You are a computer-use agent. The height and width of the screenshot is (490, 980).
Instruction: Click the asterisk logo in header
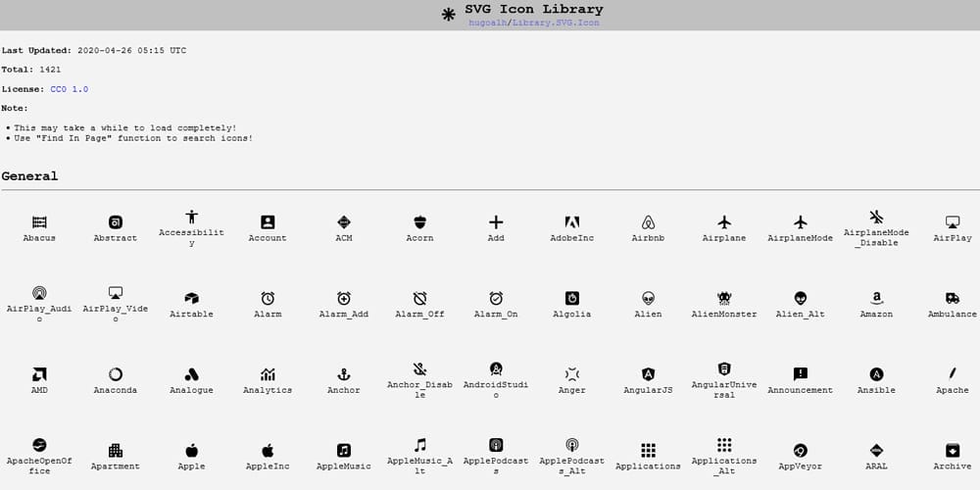[449, 15]
